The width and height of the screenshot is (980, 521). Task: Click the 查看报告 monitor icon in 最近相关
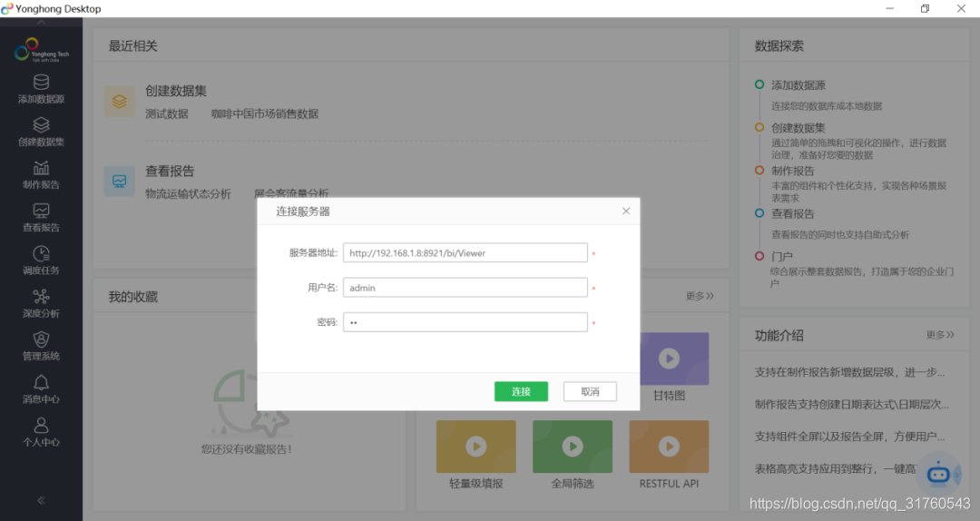(120, 182)
